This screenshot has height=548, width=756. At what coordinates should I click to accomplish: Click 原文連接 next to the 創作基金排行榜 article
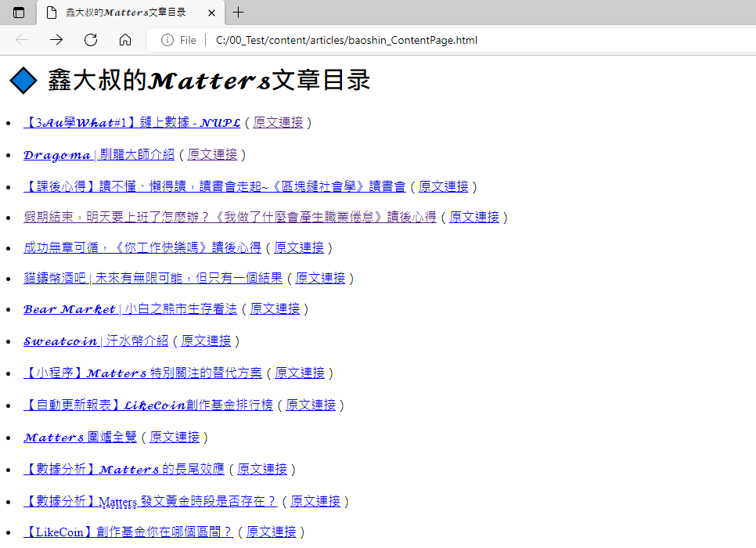pos(311,406)
